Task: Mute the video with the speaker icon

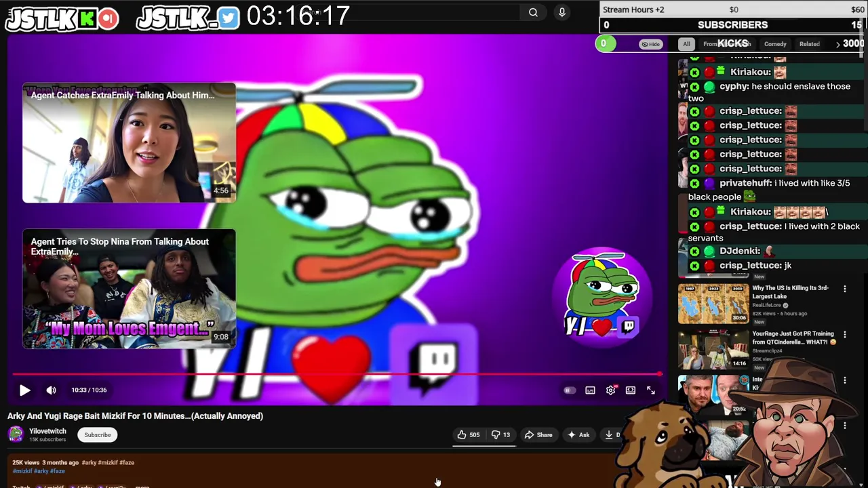Action: click(x=52, y=390)
